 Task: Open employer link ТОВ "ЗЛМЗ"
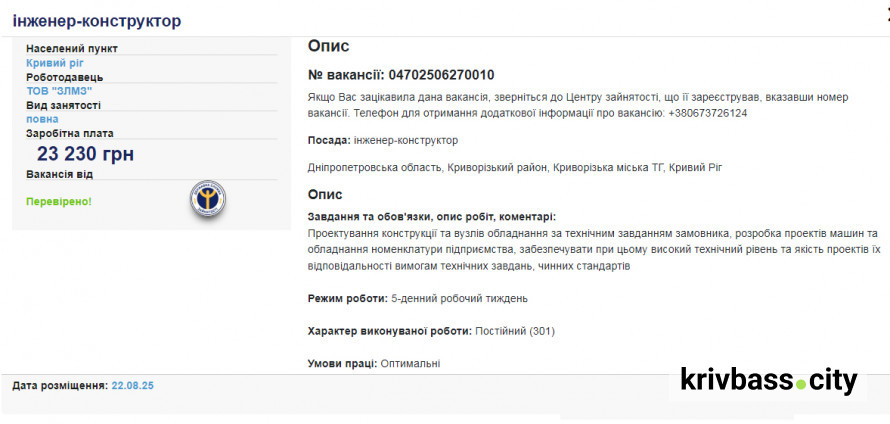point(59,90)
